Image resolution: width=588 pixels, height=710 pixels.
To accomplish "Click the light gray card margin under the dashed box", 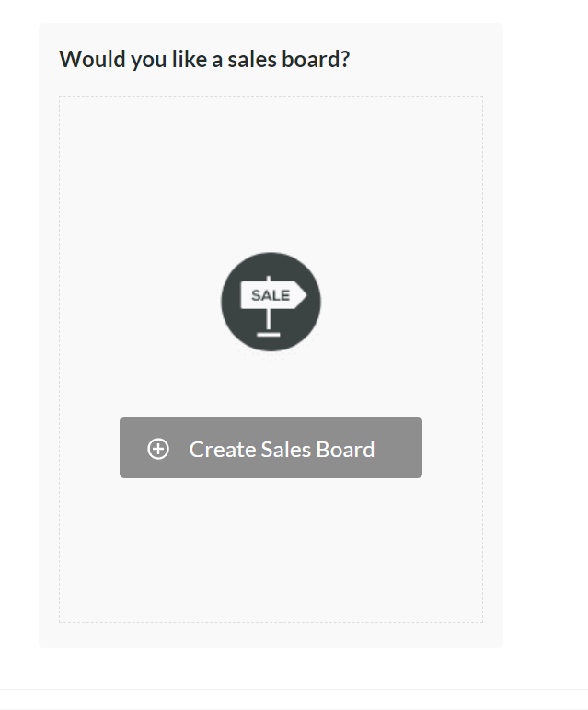I will point(271,635).
